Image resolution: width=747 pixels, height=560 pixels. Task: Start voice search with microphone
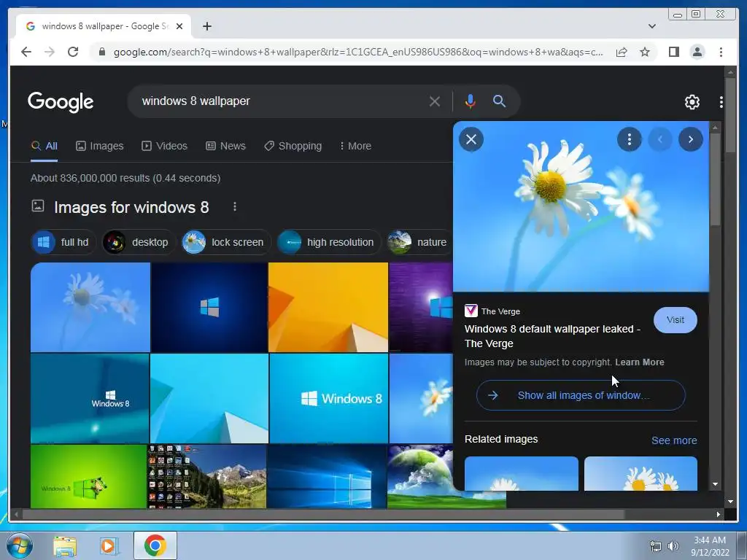click(470, 101)
